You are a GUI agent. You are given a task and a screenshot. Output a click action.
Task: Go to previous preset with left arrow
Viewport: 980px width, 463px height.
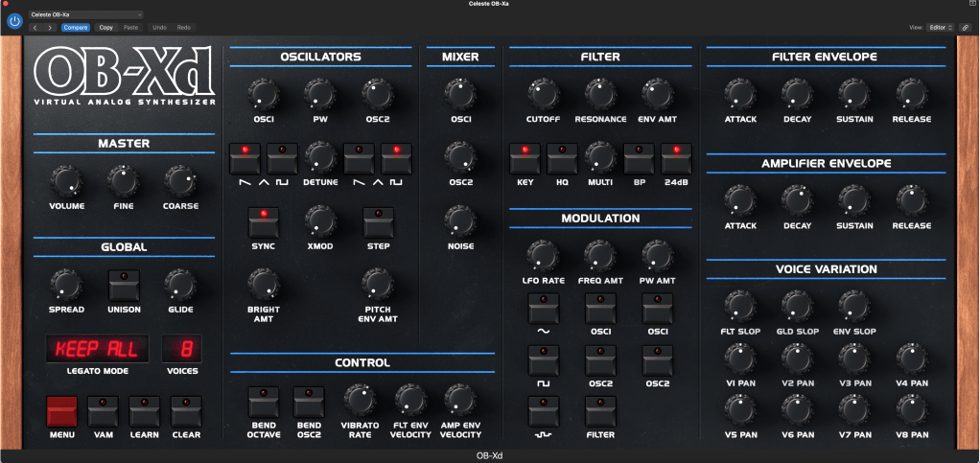(x=35, y=28)
